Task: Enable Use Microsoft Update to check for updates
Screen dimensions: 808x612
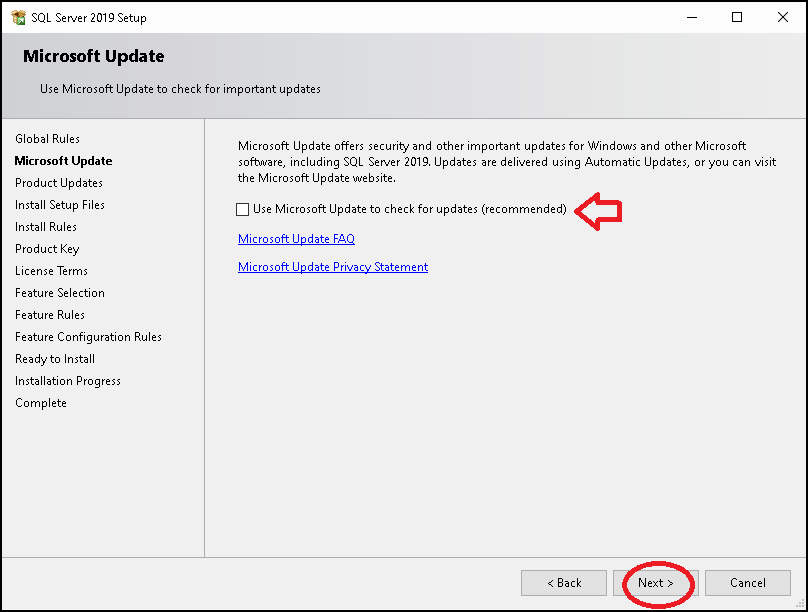Action: click(x=242, y=209)
